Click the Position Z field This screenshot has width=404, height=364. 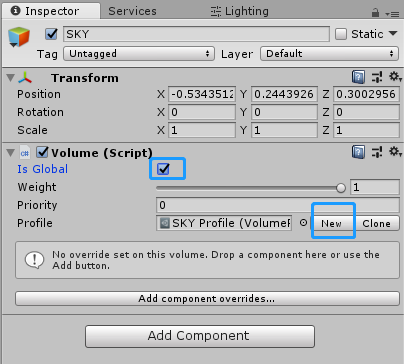(x=366, y=94)
